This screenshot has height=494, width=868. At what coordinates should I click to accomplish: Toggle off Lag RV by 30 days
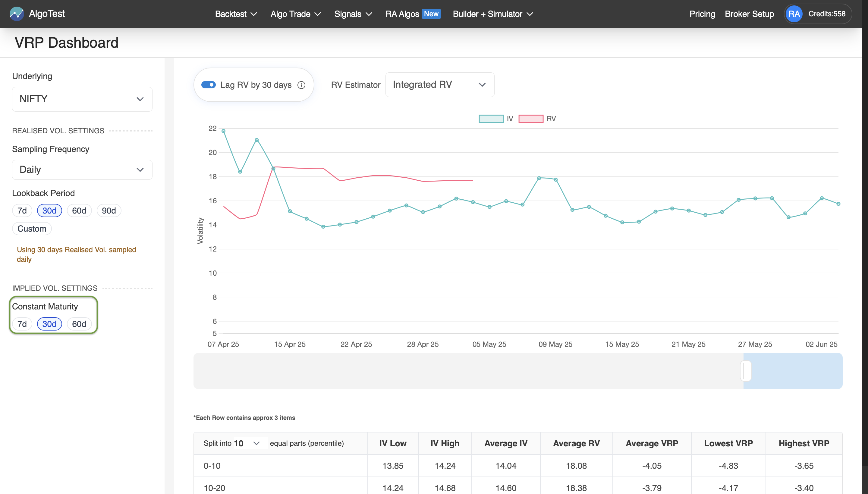coord(209,85)
